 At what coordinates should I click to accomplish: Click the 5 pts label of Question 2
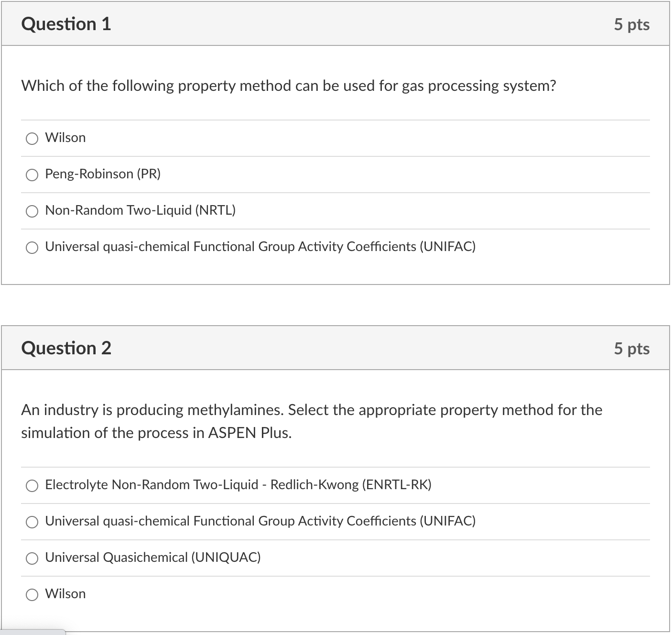click(x=632, y=349)
